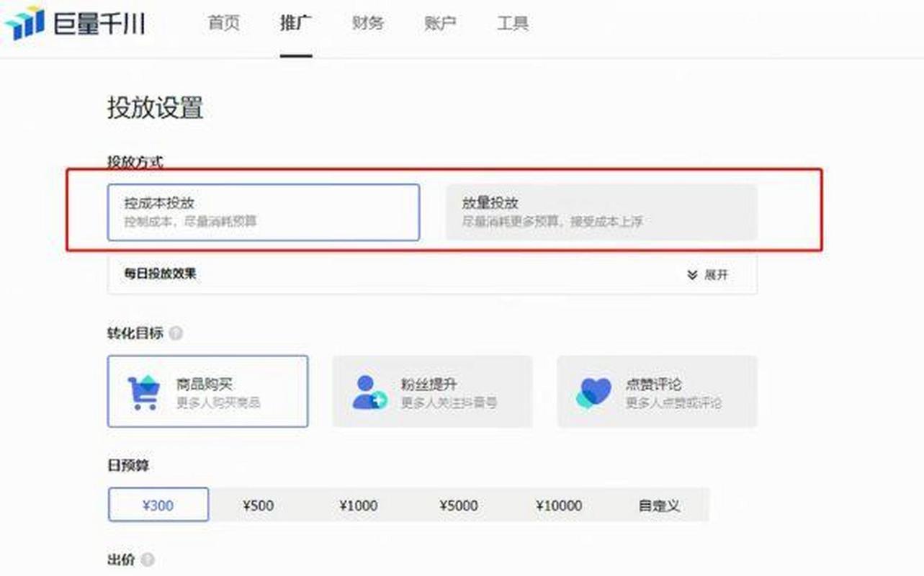The height and width of the screenshot is (576, 924).
Task: Expand 每日投放效果 with 展开
Action: 707,275
